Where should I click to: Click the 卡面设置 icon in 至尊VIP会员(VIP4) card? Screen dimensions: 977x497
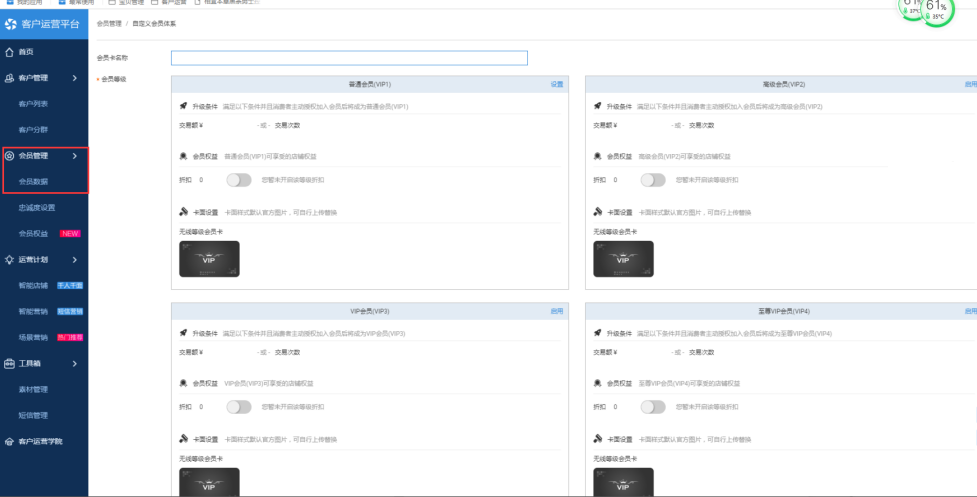(x=598, y=438)
